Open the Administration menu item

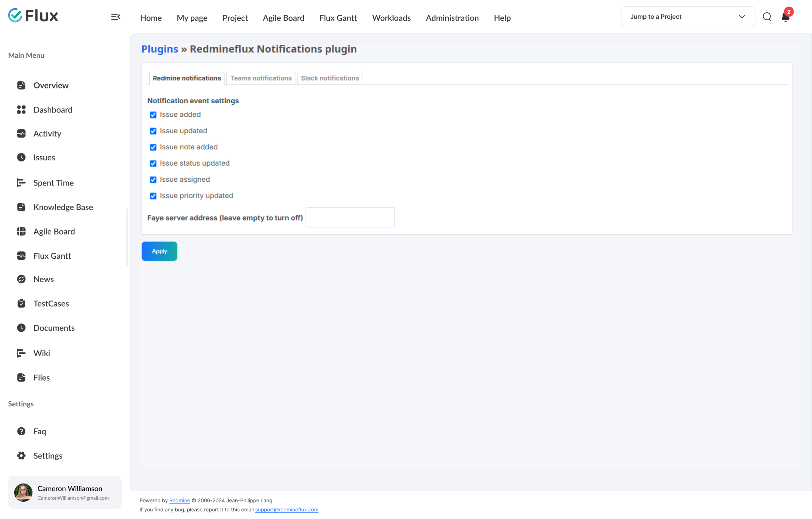pyautogui.click(x=452, y=18)
